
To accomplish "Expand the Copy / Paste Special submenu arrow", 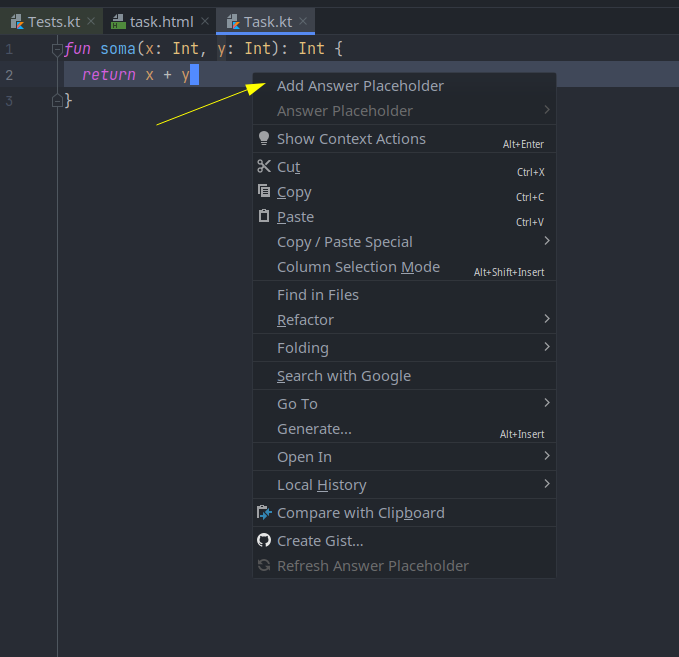I will (547, 241).
